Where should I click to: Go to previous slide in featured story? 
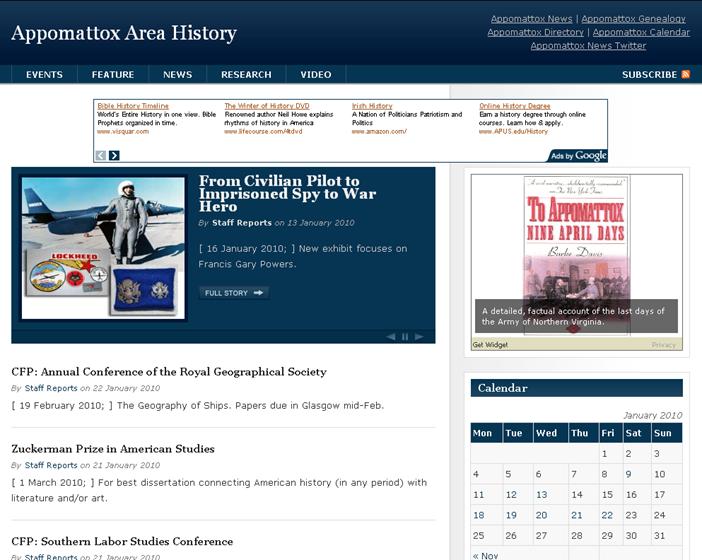(390, 337)
